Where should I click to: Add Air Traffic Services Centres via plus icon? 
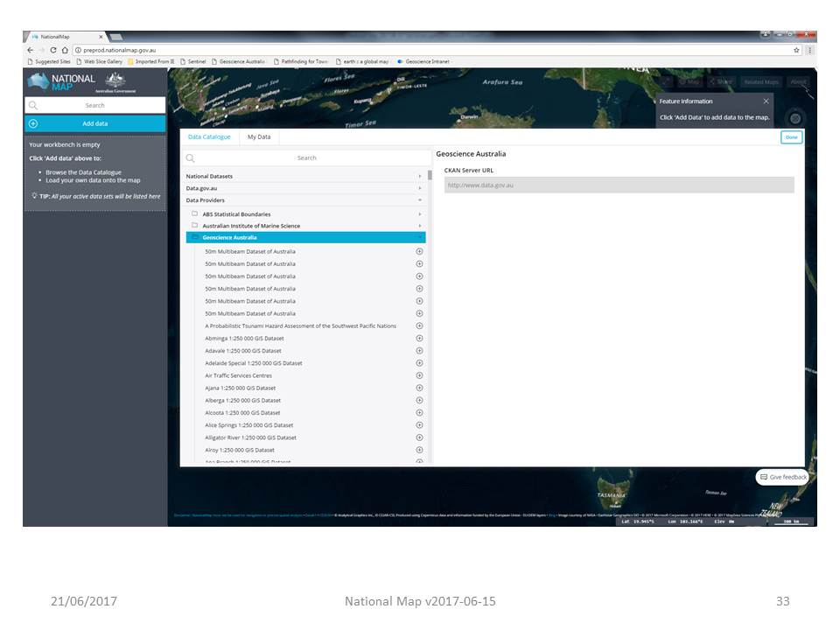419,375
